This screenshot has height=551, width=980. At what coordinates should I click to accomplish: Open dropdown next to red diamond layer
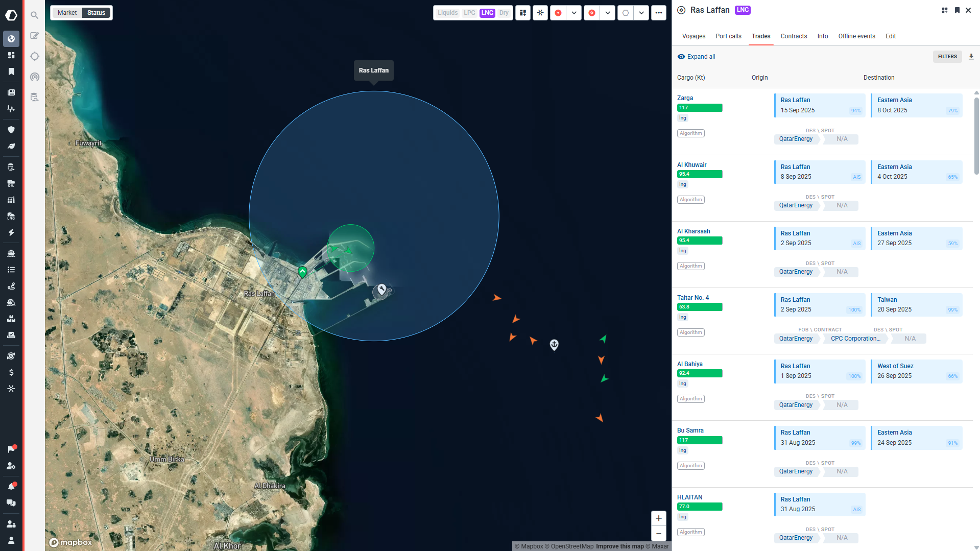tap(608, 13)
